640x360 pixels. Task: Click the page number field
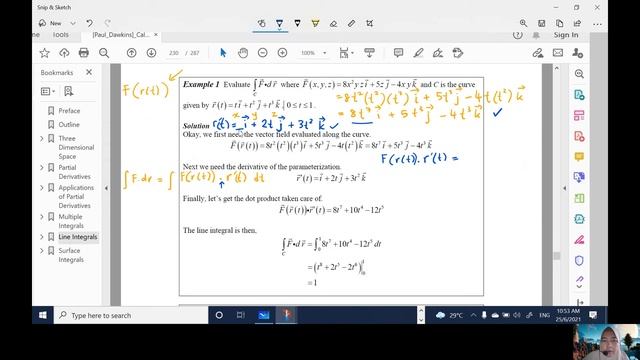(x=174, y=53)
